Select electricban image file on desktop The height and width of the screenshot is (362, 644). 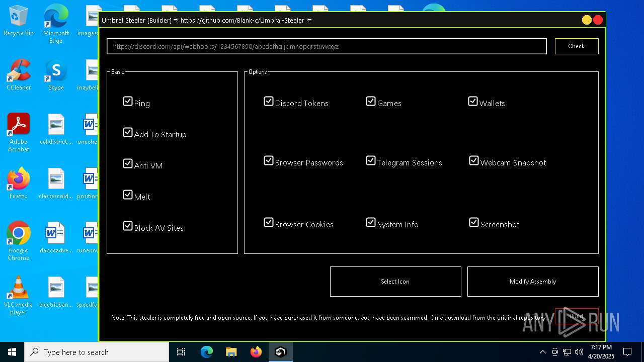pos(56,292)
